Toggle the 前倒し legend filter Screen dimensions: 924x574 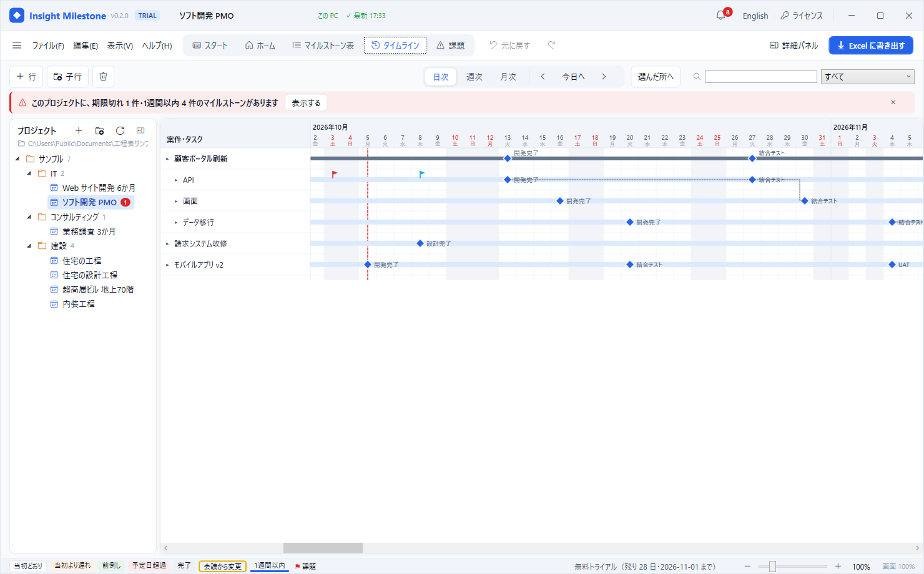pos(111,566)
